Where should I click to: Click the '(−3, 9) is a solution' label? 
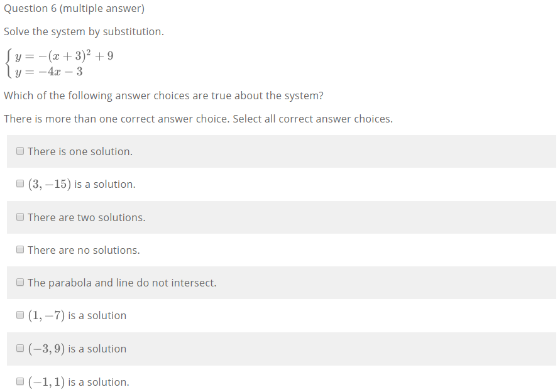[77, 349]
